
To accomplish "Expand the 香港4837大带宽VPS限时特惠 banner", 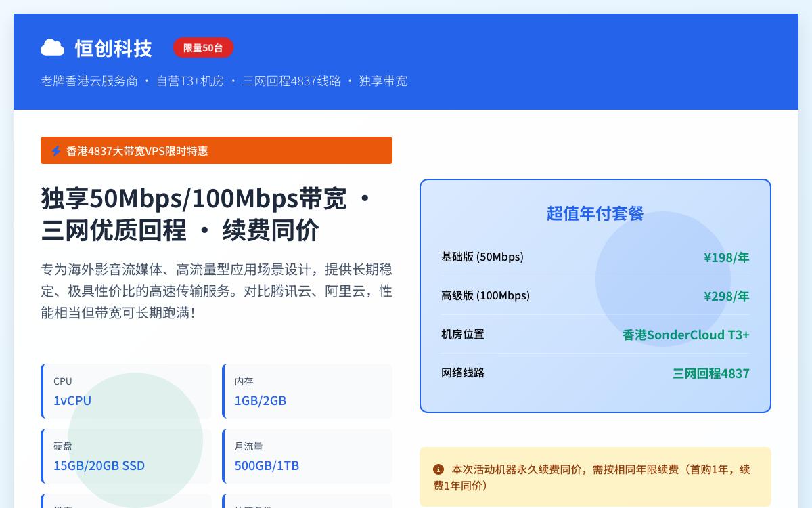I will 217,150.
